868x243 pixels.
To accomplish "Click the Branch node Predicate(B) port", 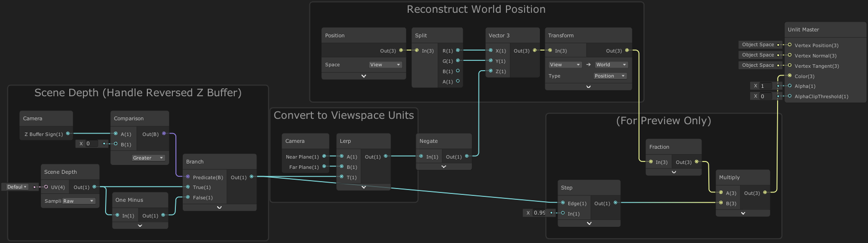I will [188, 177].
